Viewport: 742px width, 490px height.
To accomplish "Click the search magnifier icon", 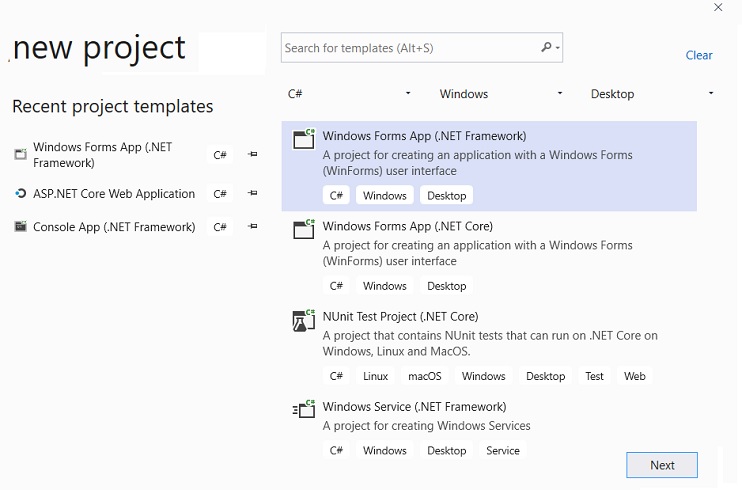I will [x=546, y=47].
